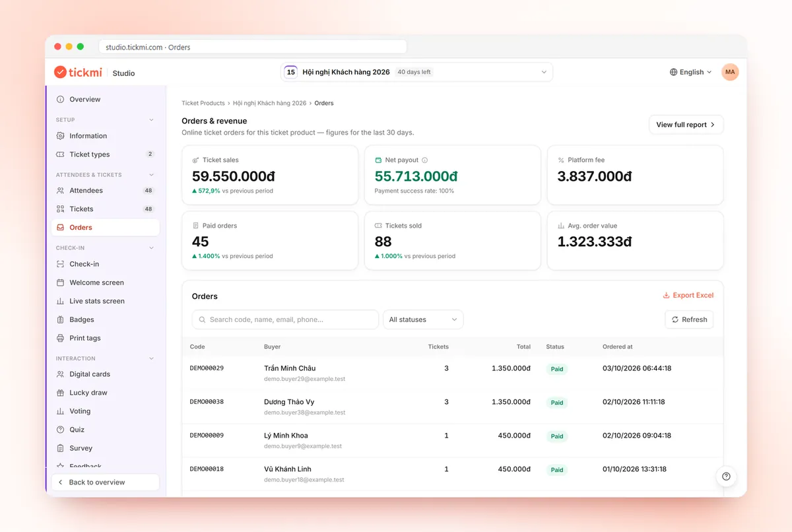Click the Check-in scan icon
Screen dimensions: 792x532
point(61,264)
